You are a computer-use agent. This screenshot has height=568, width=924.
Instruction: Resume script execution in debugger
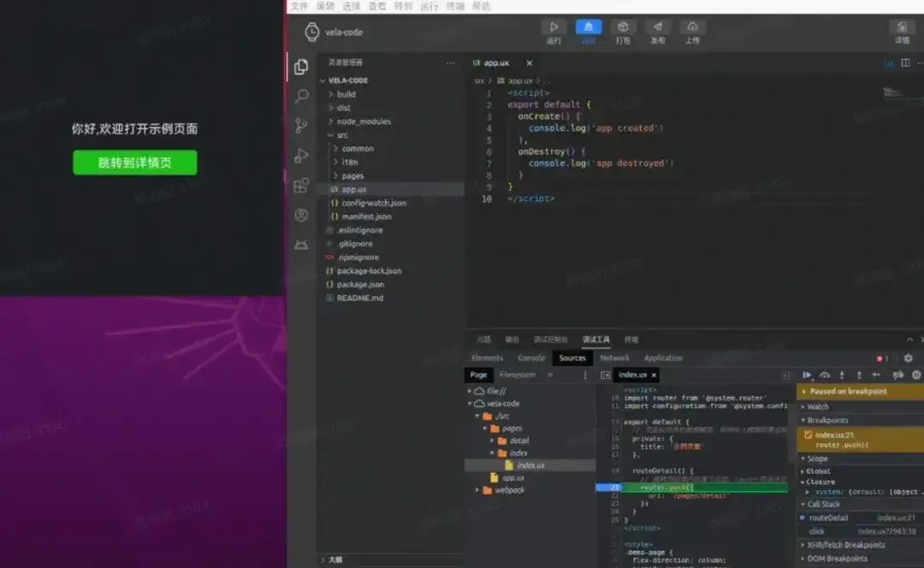[x=807, y=375]
